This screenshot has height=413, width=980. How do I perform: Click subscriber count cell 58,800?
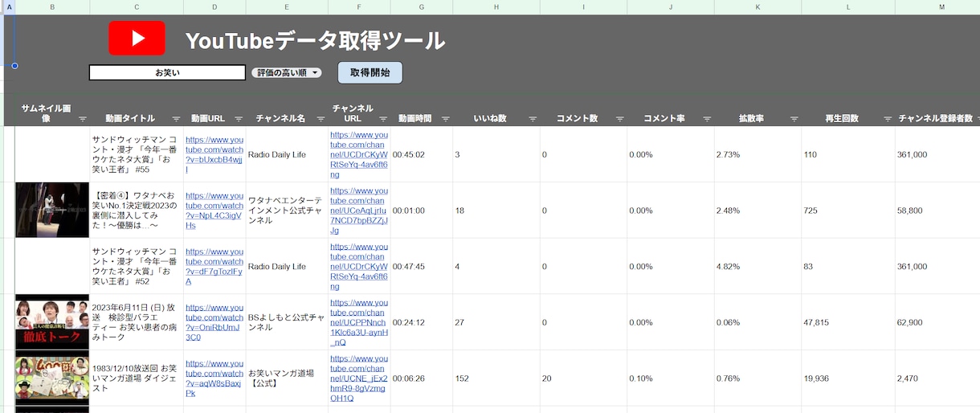coord(937,210)
